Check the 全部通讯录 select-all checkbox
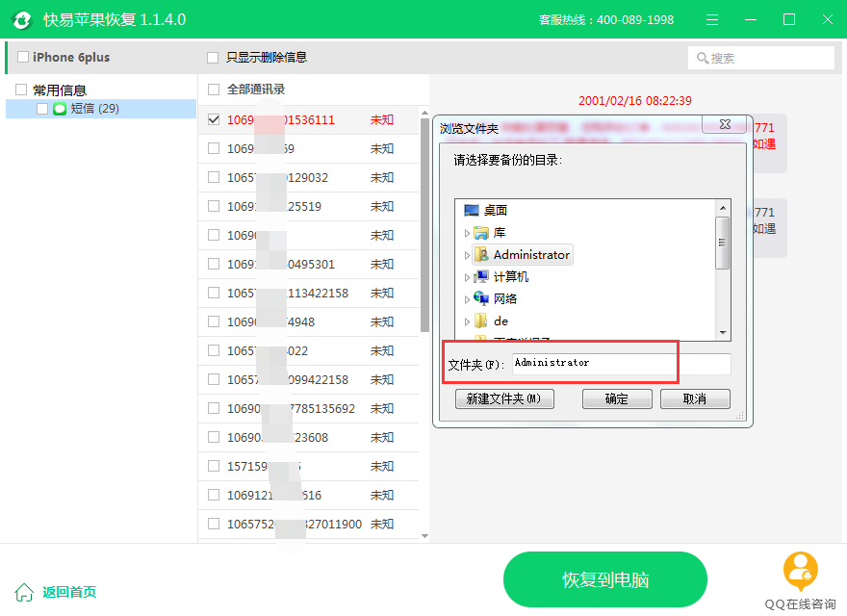Viewport: 847px width, 616px height. pos(214,90)
